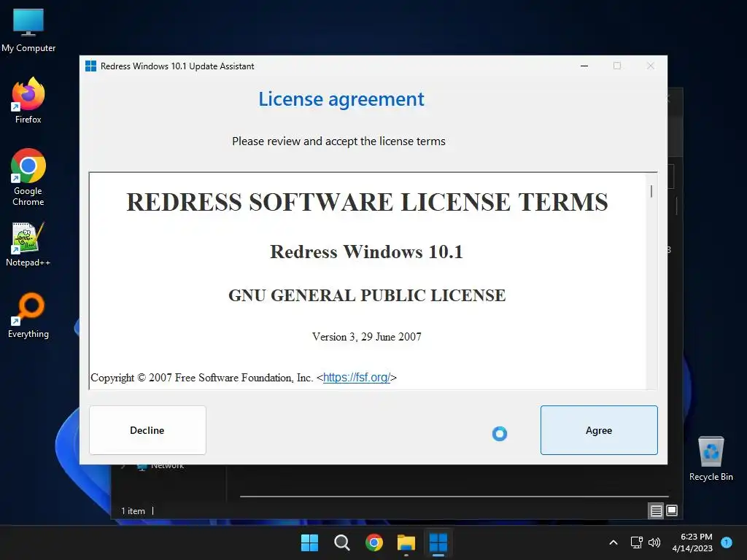Viewport: 747px width, 560px height.
Task: Show hidden system tray icons
Action: tap(614, 542)
